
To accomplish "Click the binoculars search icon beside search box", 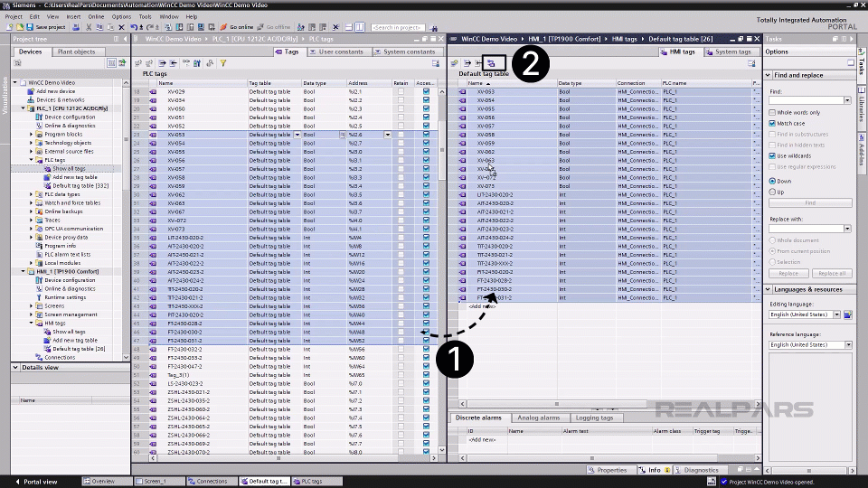I will (x=433, y=28).
